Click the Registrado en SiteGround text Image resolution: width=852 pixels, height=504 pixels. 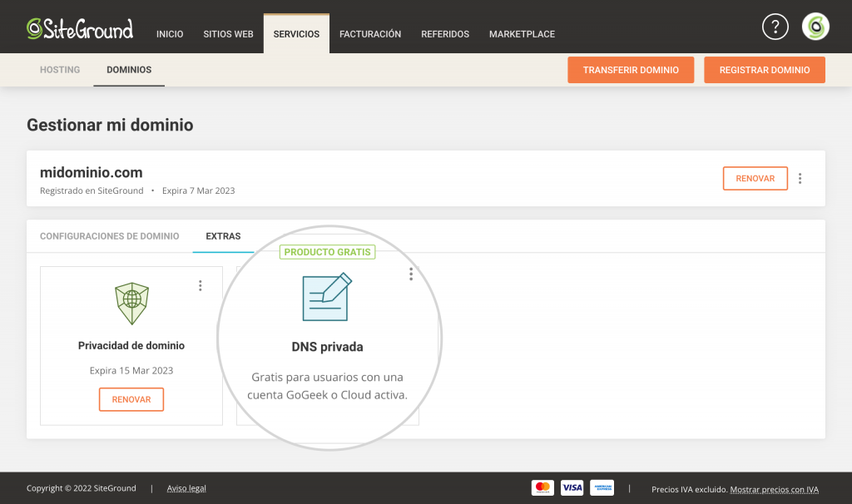[92, 190]
